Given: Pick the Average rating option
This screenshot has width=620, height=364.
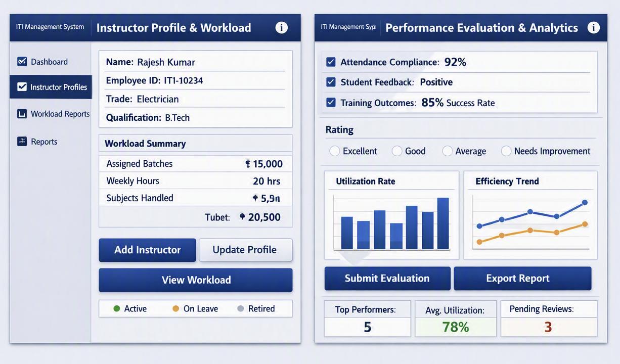Looking at the screenshot, I should coord(447,151).
